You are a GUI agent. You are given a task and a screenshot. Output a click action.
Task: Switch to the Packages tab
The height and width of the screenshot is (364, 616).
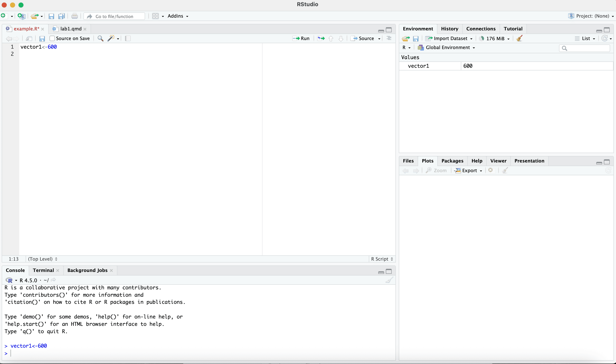(x=452, y=161)
